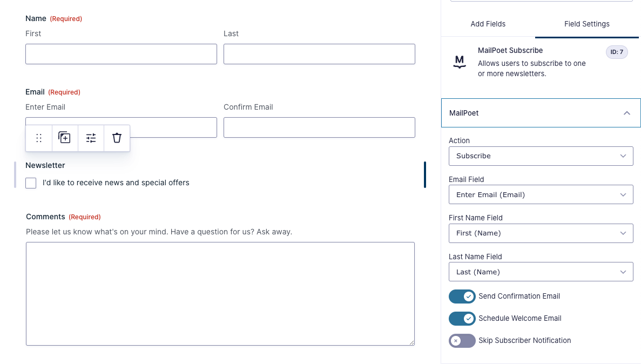Open the Last Name Field dropdown

(x=541, y=272)
